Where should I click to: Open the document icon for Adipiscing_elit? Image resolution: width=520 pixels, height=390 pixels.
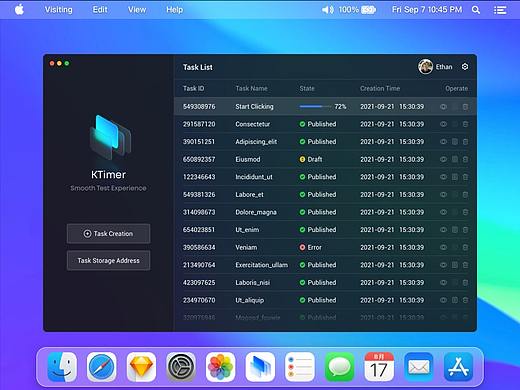pyautogui.click(x=455, y=142)
